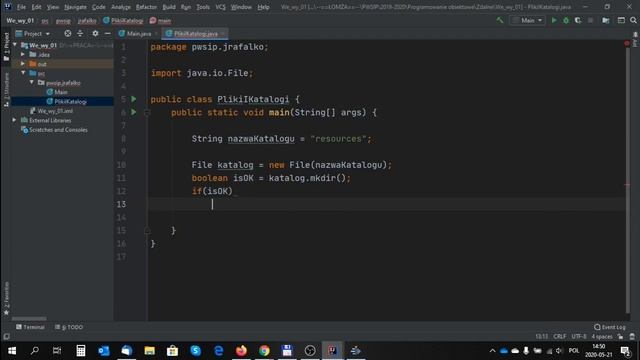Image resolution: width=640 pixels, height=360 pixels.
Task: Show hidden tray icons chevron
Action: point(492,351)
